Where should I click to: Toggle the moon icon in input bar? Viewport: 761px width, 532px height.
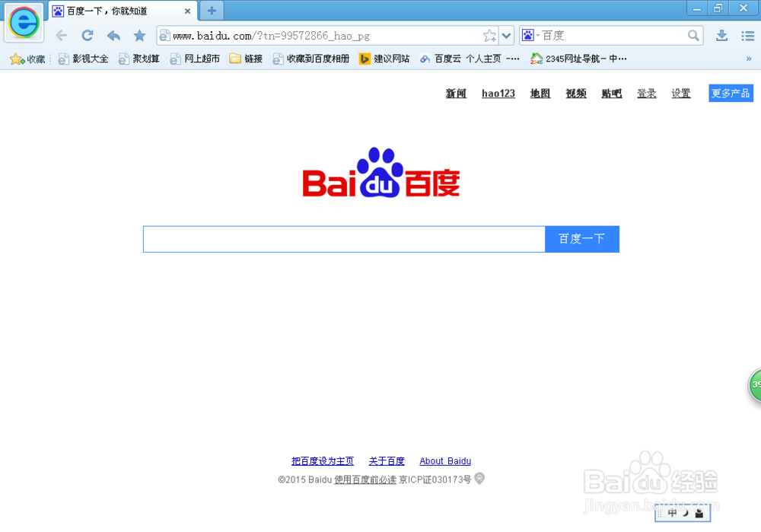[686, 513]
